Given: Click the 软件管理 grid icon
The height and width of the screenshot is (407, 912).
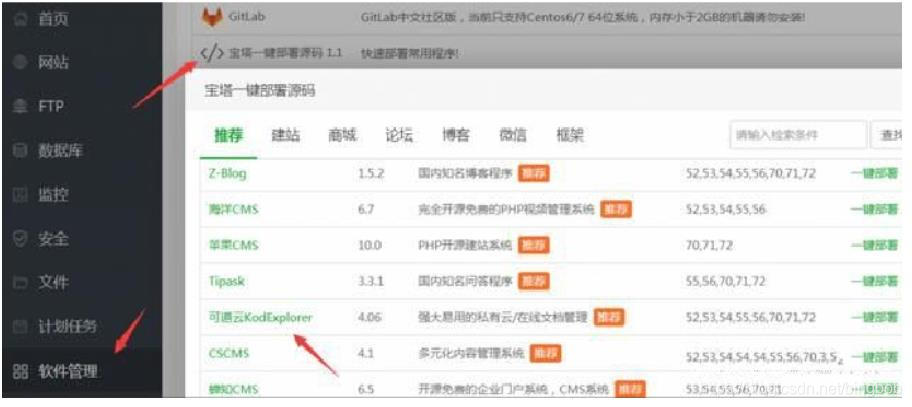Looking at the screenshot, I should point(20,371).
